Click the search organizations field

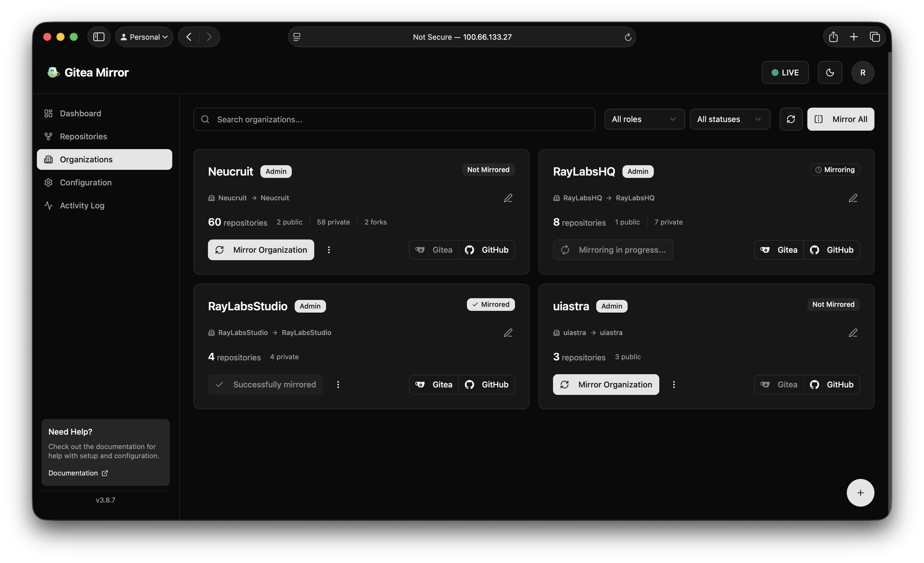[x=394, y=119]
